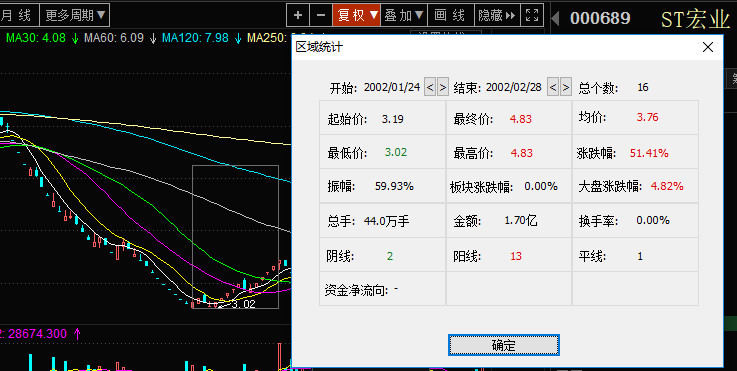Click the left arrow beside stock code 000689
The height and width of the screenshot is (371, 737).
[x=555, y=19]
